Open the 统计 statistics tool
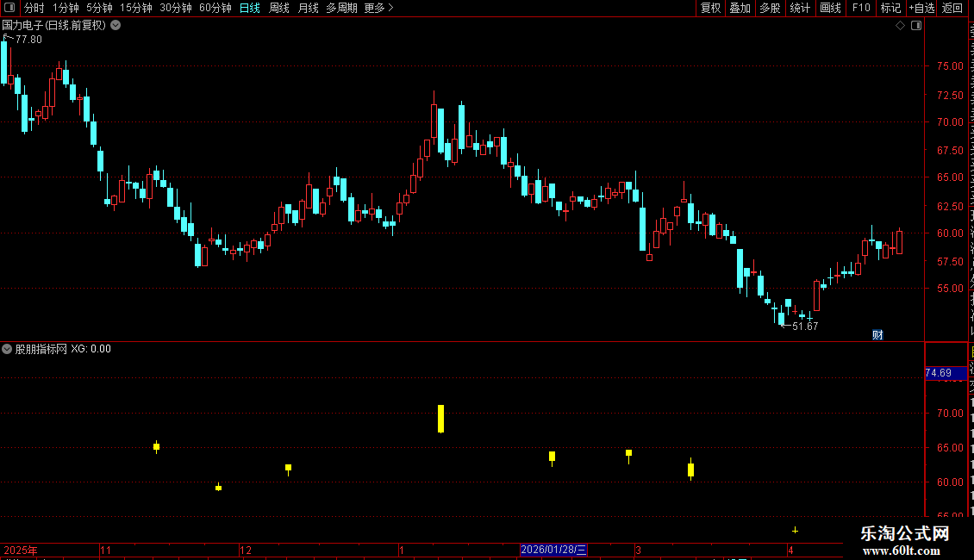 [799, 8]
